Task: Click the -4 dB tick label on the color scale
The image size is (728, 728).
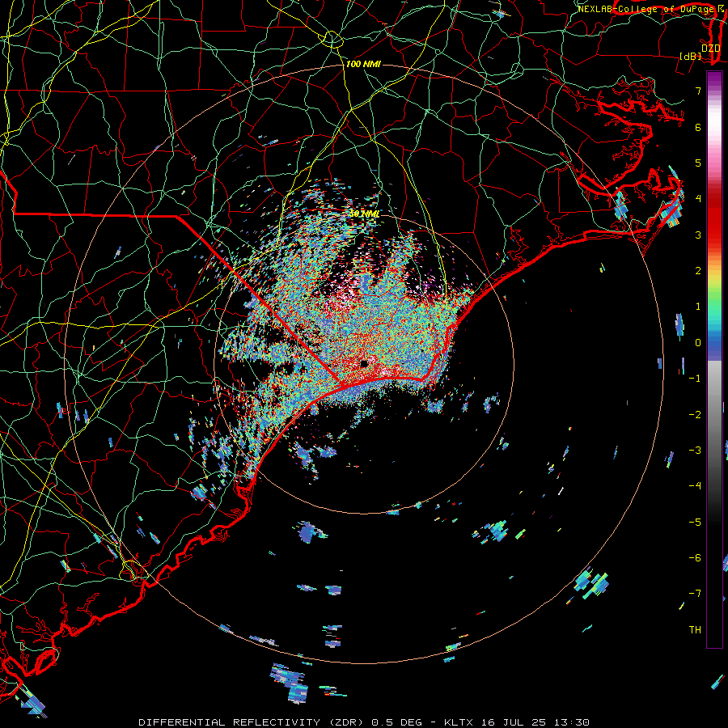Action: tap(695, 486)
